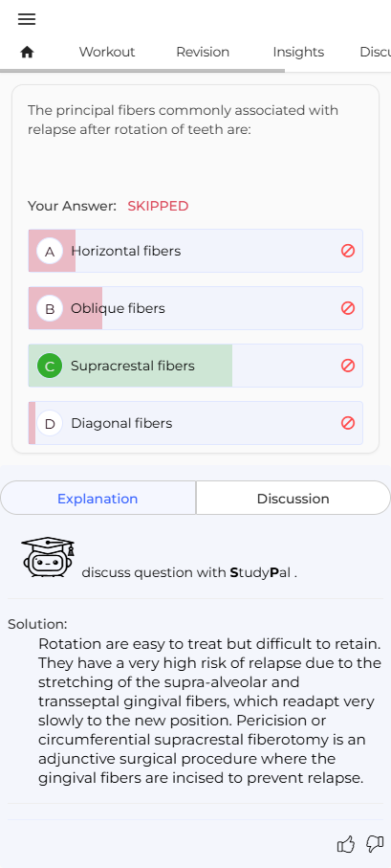Show the Discussion section
Image resolution: width=391 pixels, height=868 pixels.
tap(293, 499)
